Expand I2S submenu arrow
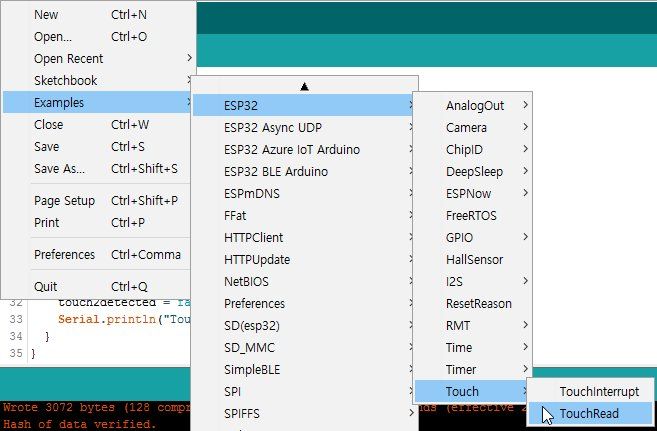This screenshot has height=431, width=657. click(x=525, y=281)
